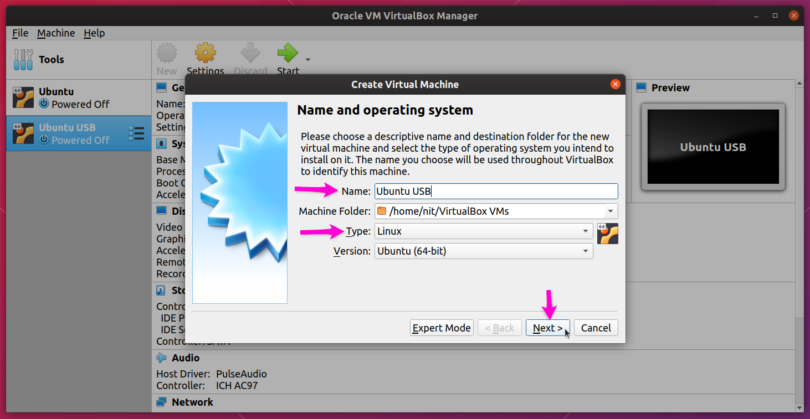
Task: Click into the Name input field
Action: click(x=496, y=191)
